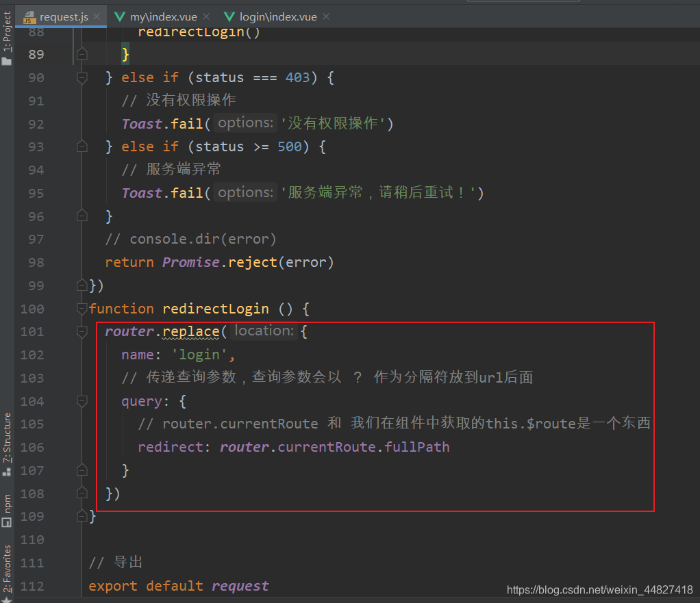
Task: Open the npm tool window
Action: tap(7, 510)
